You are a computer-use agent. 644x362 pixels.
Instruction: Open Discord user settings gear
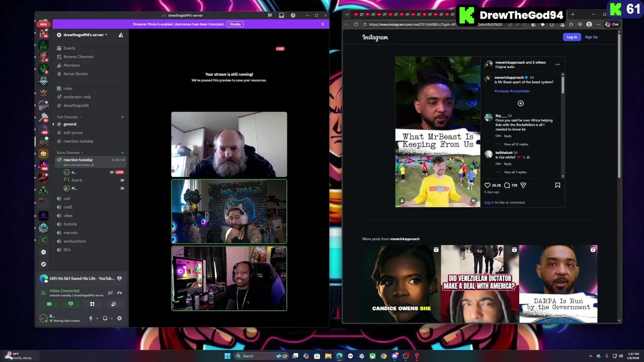[119, 318]
